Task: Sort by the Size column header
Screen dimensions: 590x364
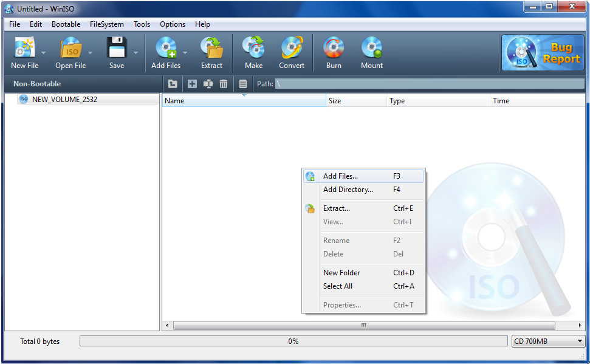Action: 356,100
